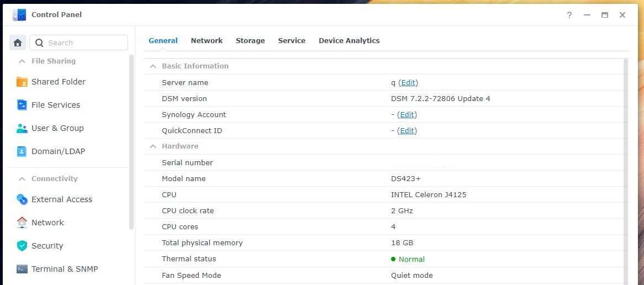
Task: Click DSM 7.2.2-72806 Update 4 text
Action: [x=440, y=98]
